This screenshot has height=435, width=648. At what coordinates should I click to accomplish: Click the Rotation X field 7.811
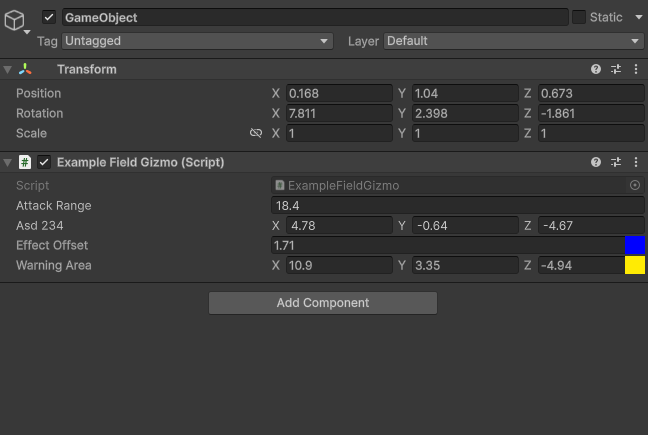pyautogui.click(x=339, y=113)
